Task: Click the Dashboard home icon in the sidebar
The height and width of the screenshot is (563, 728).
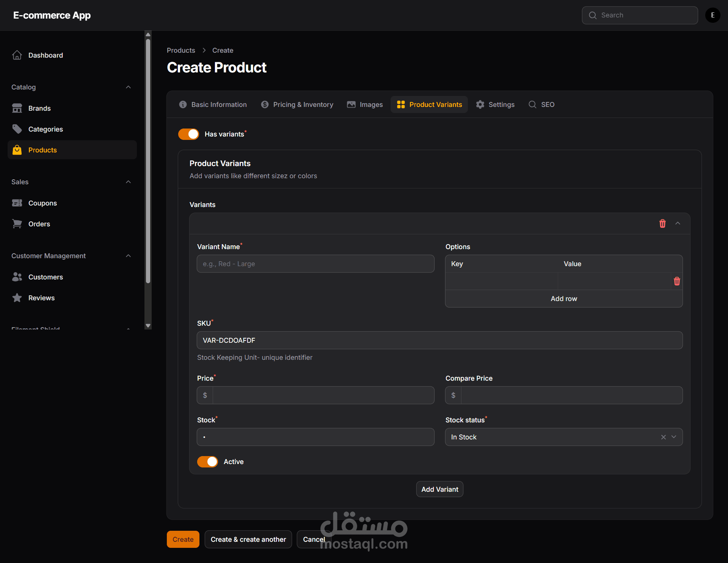Action: pyautogui.click(x=17, y=55)
